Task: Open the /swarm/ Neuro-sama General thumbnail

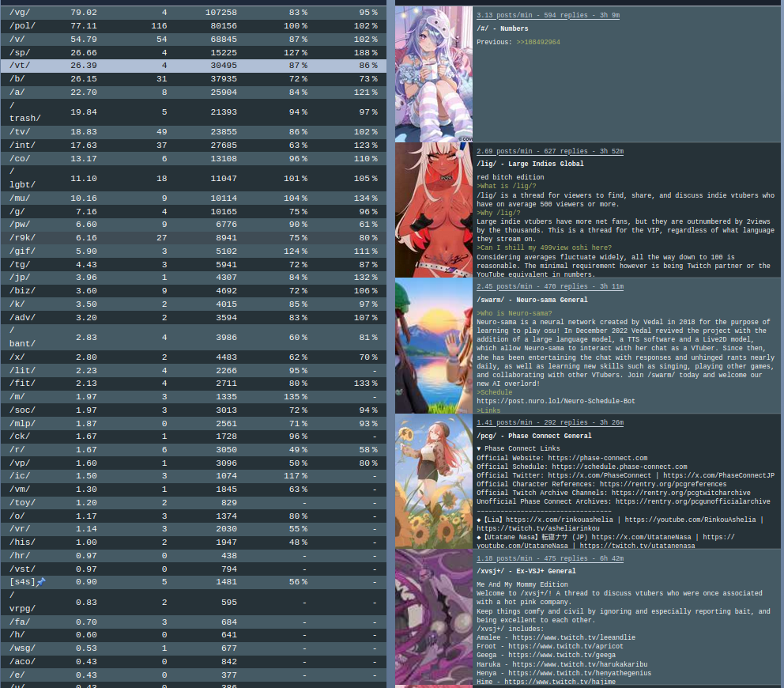Action: [434, 346]
